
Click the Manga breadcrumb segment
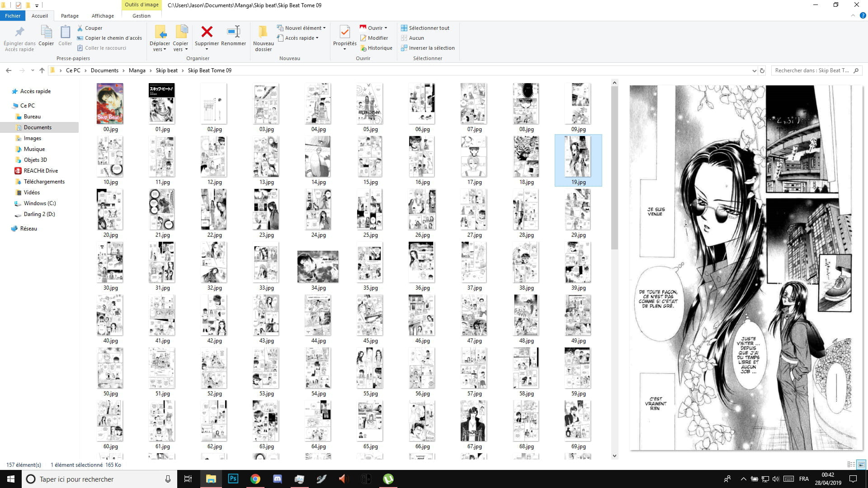click(x=137, y=70)
